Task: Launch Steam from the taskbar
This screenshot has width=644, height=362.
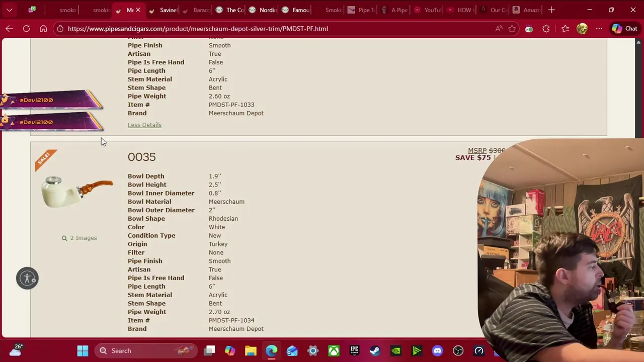Action: (x=375, y=350)
